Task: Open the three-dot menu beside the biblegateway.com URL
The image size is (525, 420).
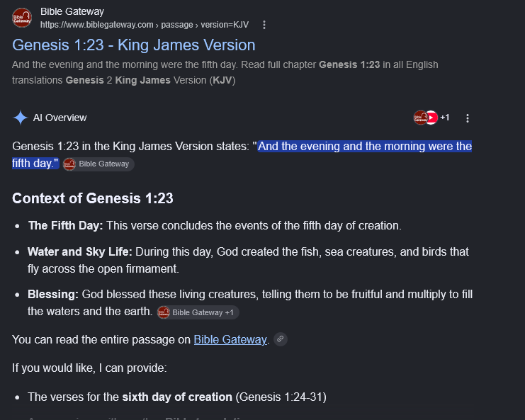Action: 264,25
